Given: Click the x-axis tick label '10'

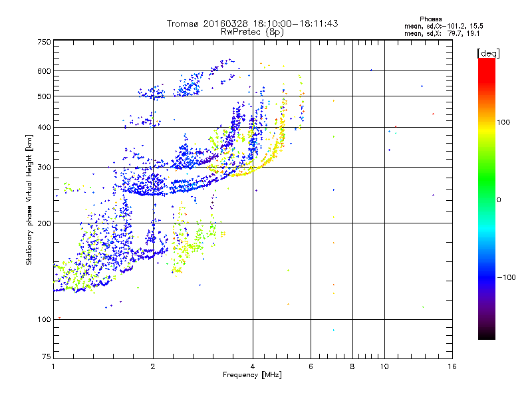Looking at the screenshot, I should (x=384, y=366).
